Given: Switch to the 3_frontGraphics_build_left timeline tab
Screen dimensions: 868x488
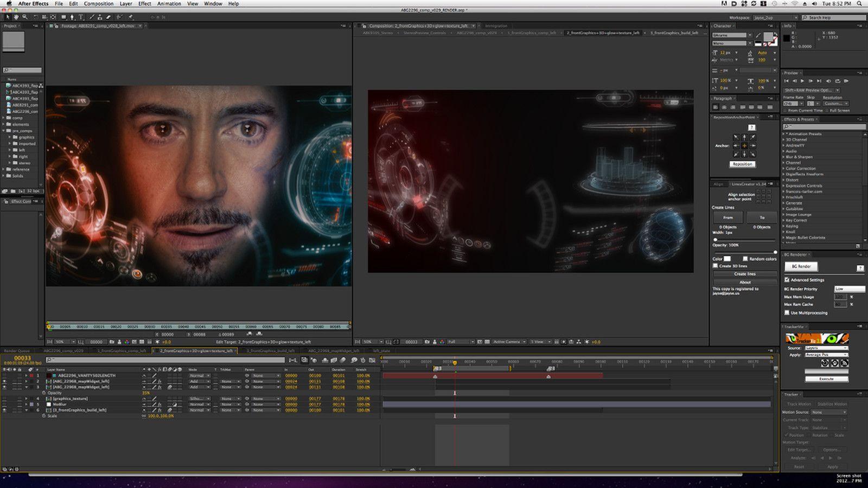Looking at the screenshot, I should [271, 351].
